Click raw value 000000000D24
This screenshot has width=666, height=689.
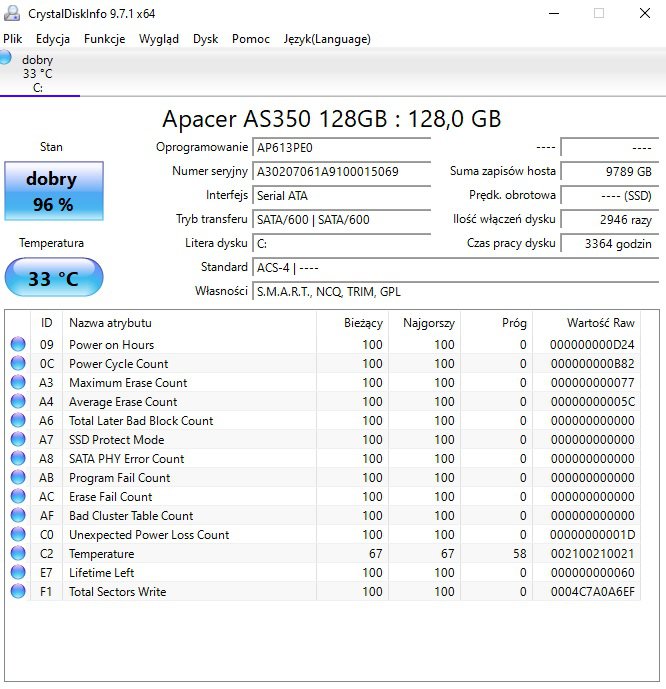tap(592, 344)
